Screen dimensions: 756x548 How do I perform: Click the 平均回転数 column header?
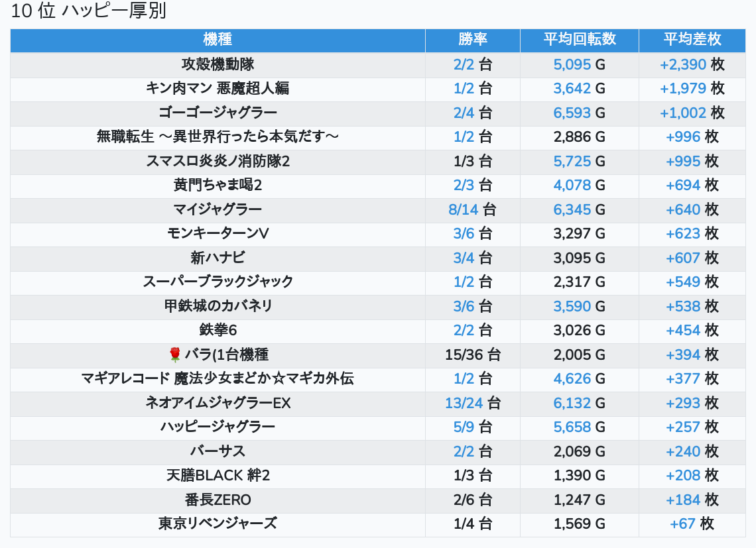coord(579,40)
